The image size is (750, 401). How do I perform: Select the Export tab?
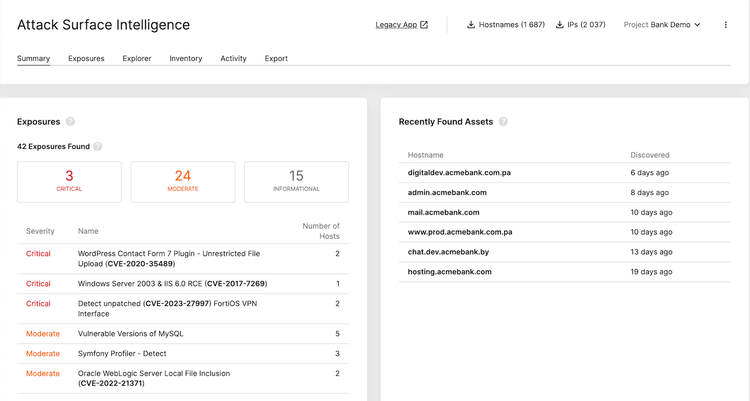click(x=276, y=59)
